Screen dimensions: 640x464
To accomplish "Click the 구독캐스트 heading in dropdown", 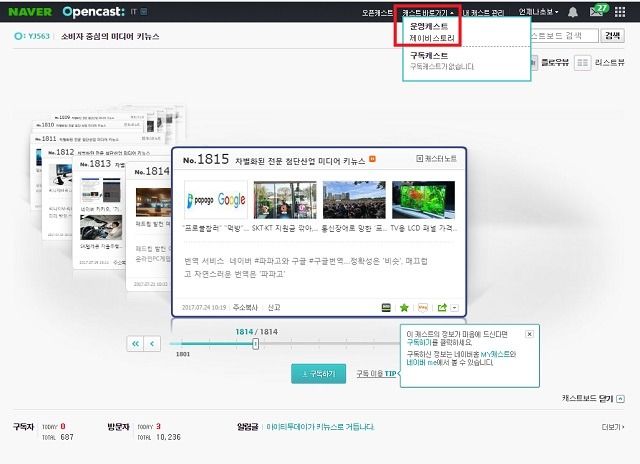I will coord(429,56).
